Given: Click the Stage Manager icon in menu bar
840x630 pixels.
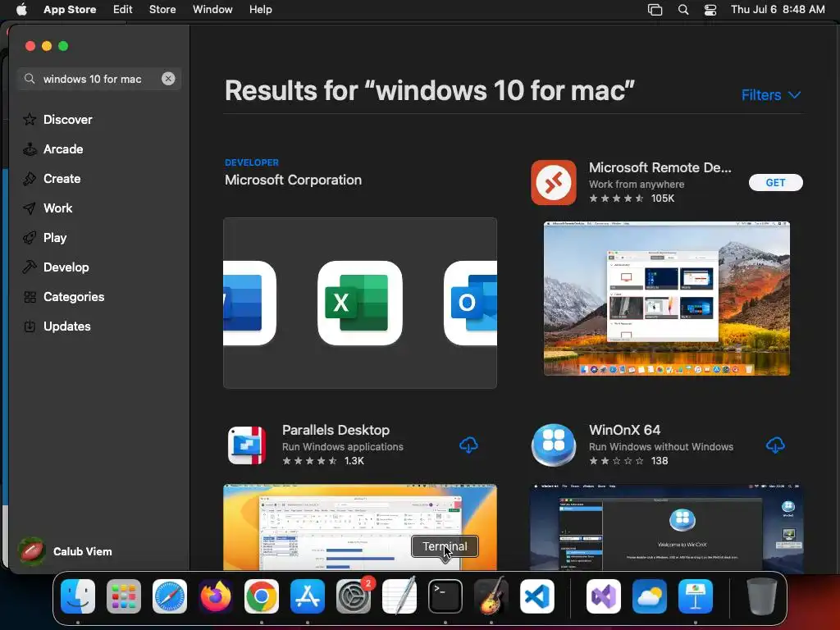Looking at the screenshot, I should click(x=655, y=10).
